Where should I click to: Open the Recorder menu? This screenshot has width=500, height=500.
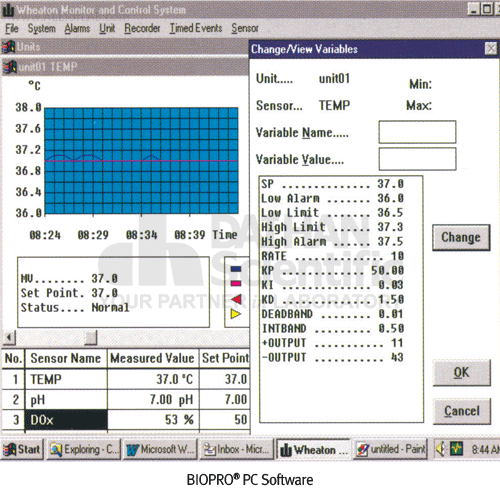click(142, 28)
